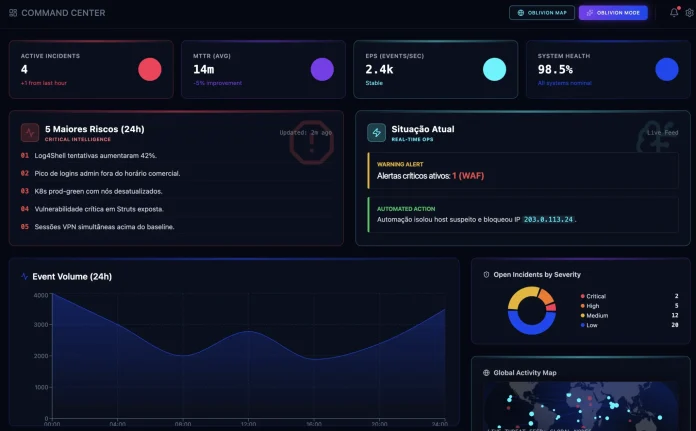The width and height of the screenshot is (696, 431).
Task: Select the Low legend dot
Action: click(582, 325)
